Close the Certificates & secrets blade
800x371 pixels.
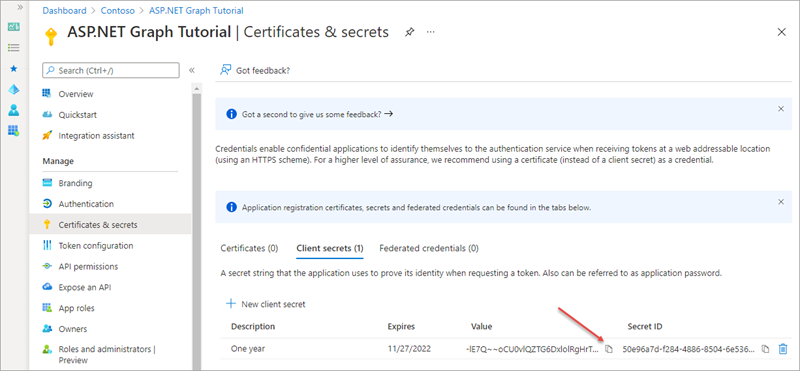tap(781, 32)
